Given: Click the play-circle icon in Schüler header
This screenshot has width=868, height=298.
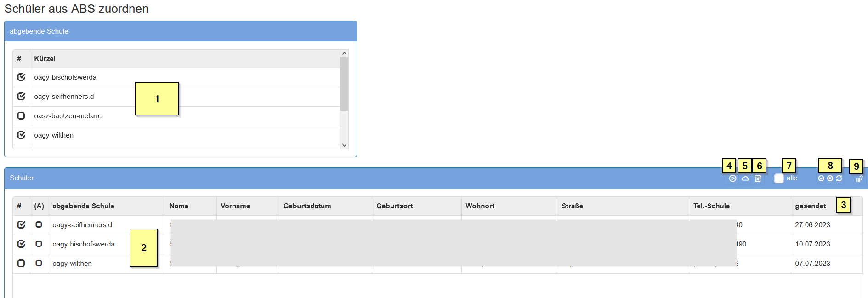Looking at the screenshot, I should 732,178.
